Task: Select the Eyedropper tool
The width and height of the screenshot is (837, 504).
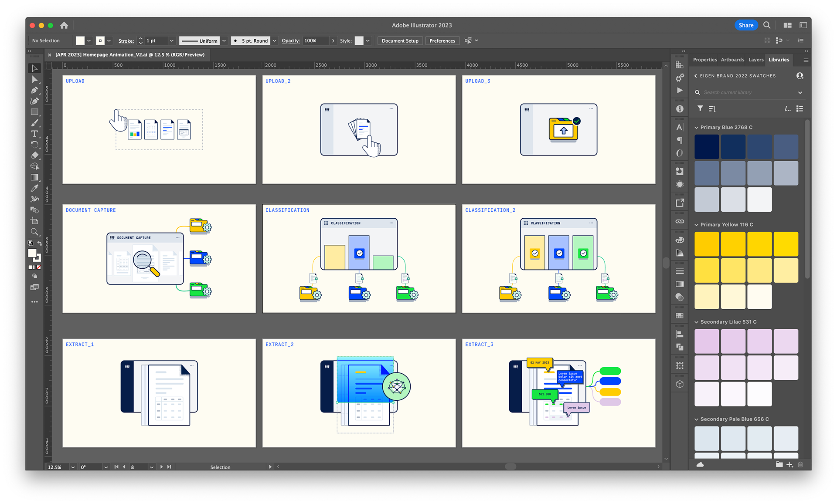Action: [34, 188]
